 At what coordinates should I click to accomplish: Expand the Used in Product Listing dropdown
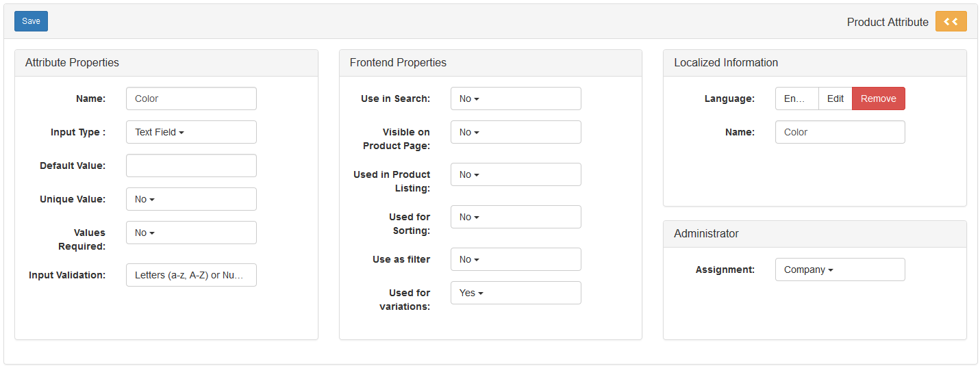[x=515, y=174]
